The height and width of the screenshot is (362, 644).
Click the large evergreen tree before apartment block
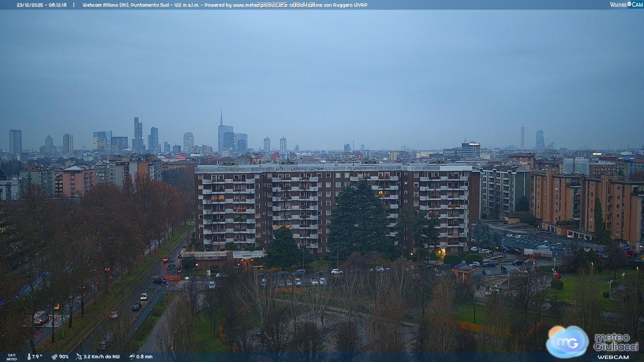(x=358, y=219)
